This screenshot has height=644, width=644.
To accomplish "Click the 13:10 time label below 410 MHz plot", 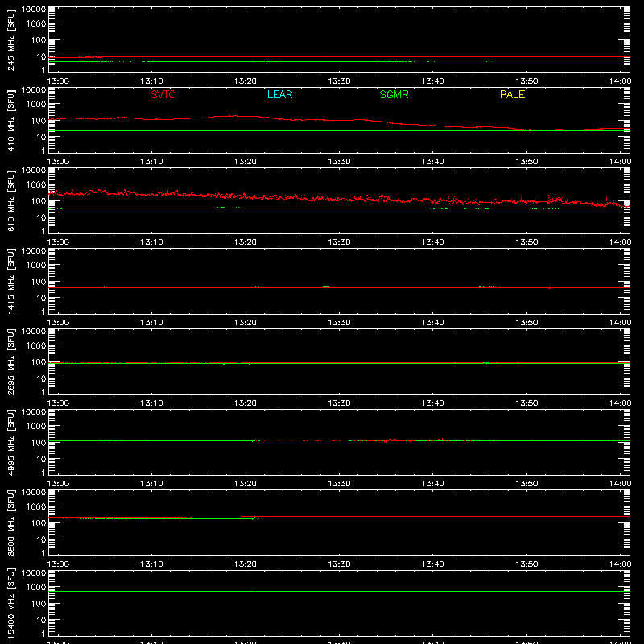I will [x=151, y=162].
